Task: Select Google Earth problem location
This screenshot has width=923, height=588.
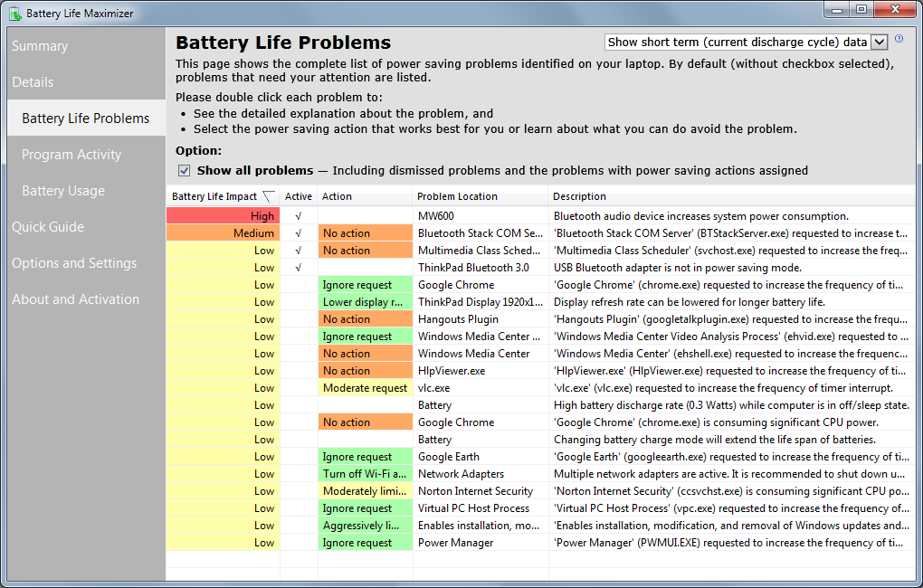Action: point(449,457)
